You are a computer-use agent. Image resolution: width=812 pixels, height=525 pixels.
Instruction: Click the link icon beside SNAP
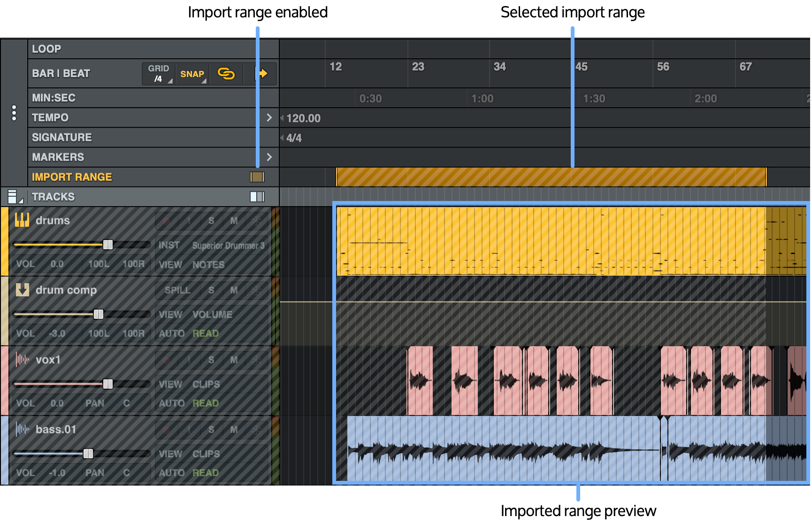tap(226, 74)
